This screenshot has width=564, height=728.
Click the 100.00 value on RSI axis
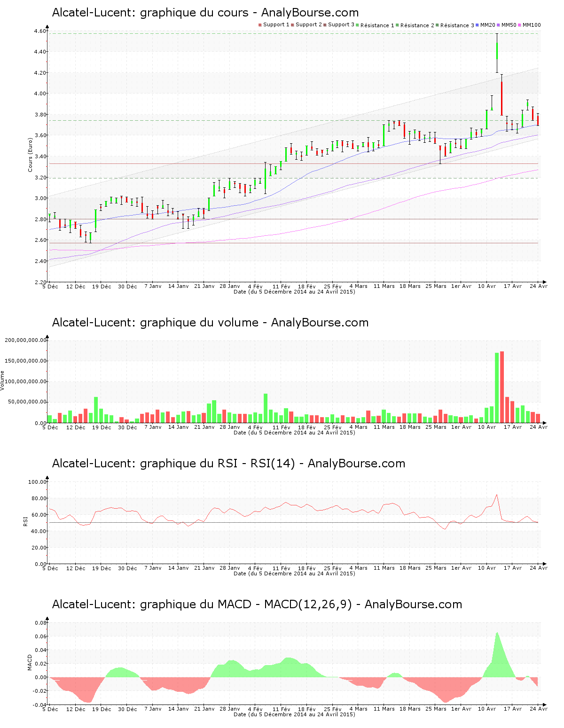pyautogui.click(x=38, y=482)
